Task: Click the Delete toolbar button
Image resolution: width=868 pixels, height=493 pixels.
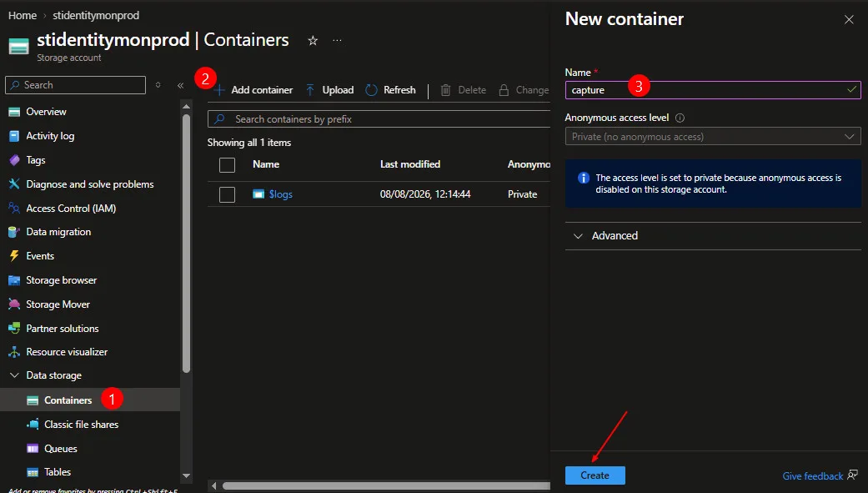Action: click(464, 90)
